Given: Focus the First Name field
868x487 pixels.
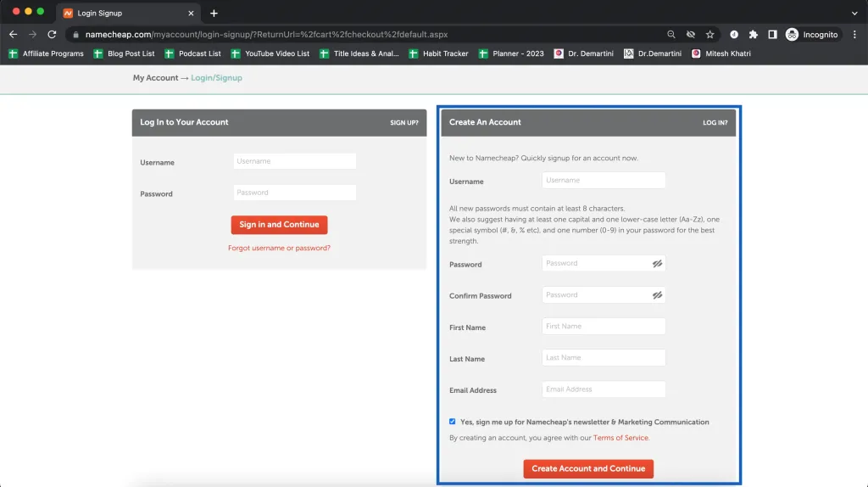Looking at the screenshot, I should pyautogui.click(x=604, y=327).
